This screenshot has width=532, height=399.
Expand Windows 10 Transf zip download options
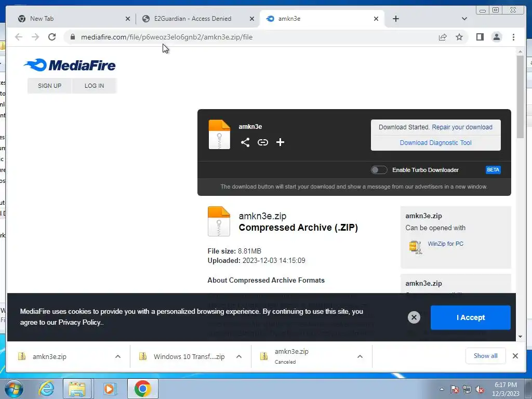point(239,356)
